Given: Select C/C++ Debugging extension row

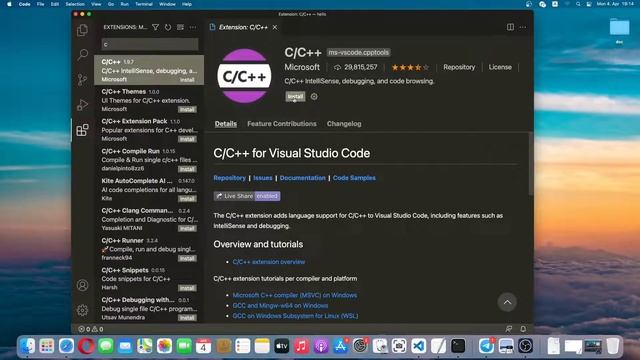Looking at the screenshot, I should click(149, 309).
